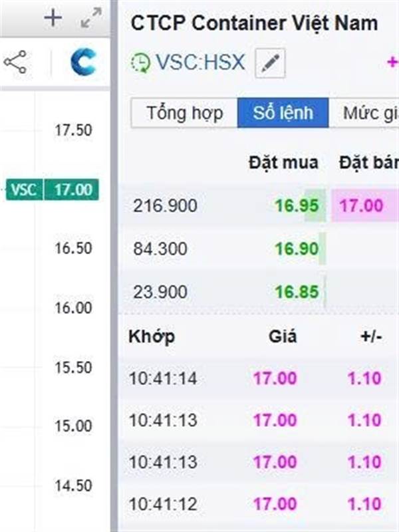
Task: Switch to the Mức giá tab
Action: click(x=364, y=113)
